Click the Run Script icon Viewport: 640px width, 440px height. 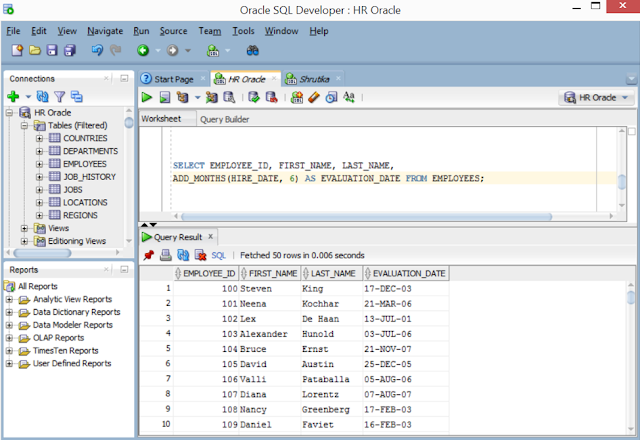(x=164, y=97)
